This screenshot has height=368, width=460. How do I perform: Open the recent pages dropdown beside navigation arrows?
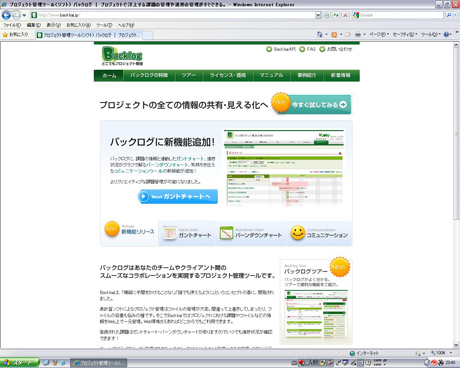[x=24, y=15]
